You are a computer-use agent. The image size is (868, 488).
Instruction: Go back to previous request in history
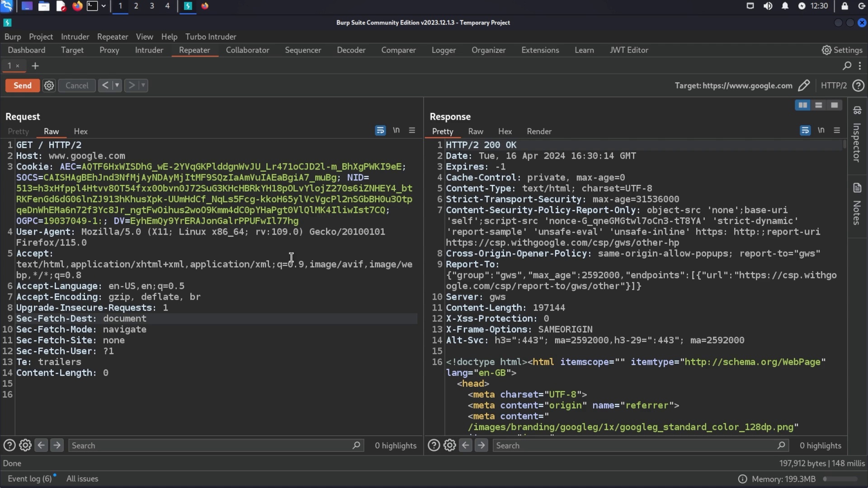pos(105,85)
